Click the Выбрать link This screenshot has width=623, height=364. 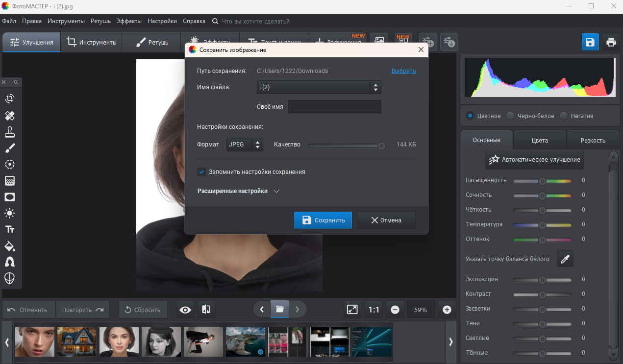(403, 71)
